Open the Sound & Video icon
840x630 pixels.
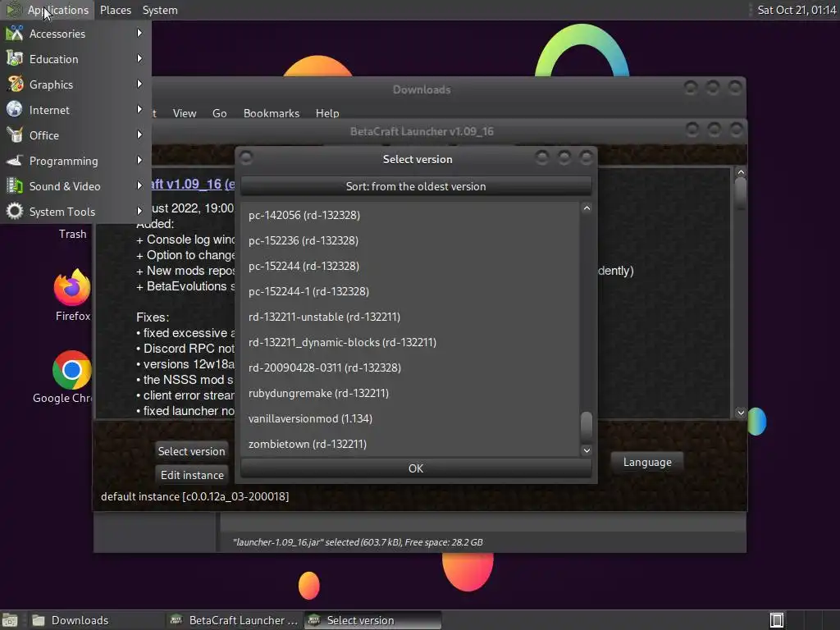(15, 186)
